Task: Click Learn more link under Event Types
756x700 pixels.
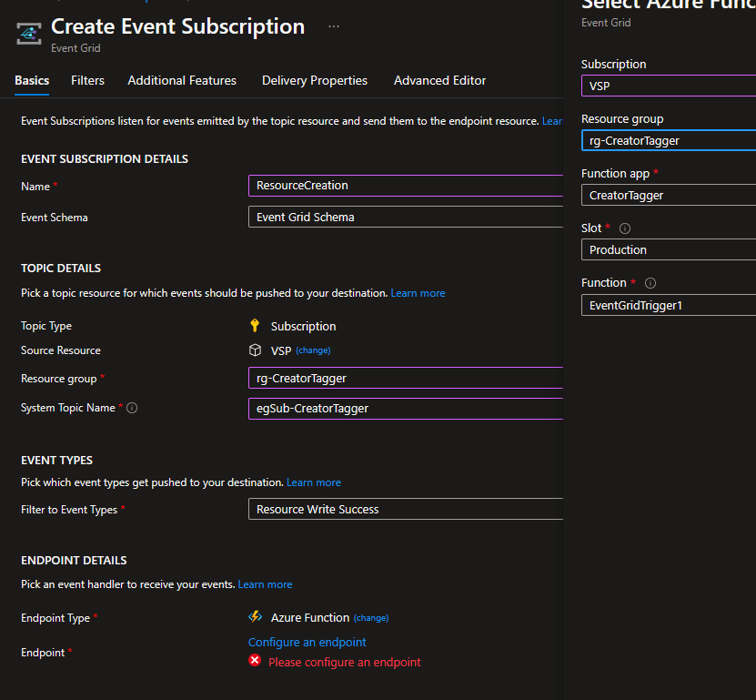Action: point(314,482)
